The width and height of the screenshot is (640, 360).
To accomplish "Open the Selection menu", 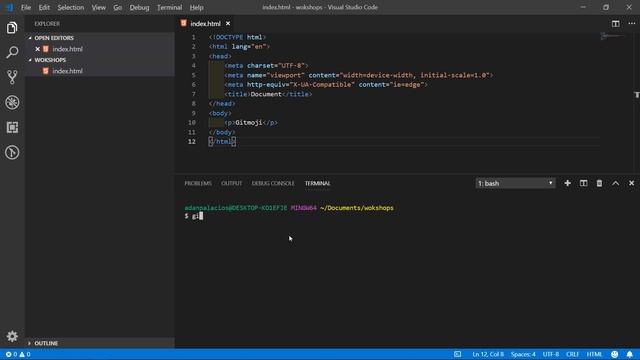I will coord(71,7).
